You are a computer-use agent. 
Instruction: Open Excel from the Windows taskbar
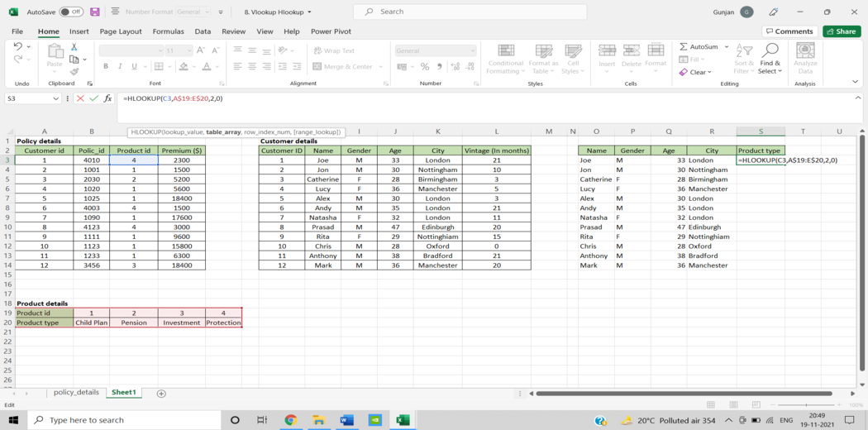(403, 420)
